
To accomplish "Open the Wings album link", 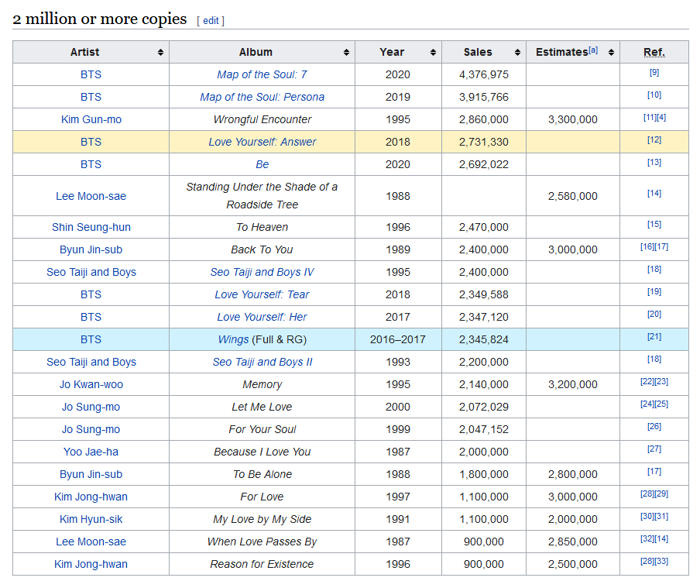I will click(x=233, y=339).
